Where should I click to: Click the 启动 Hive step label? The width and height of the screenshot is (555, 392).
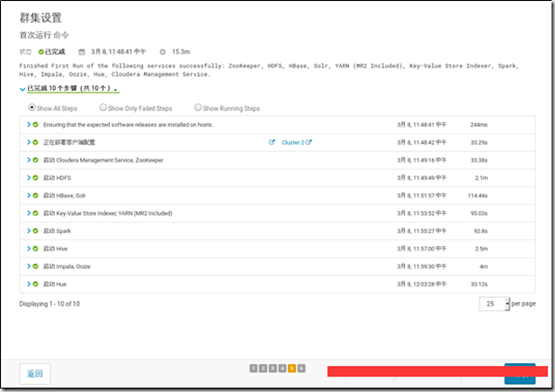point(55,249)
